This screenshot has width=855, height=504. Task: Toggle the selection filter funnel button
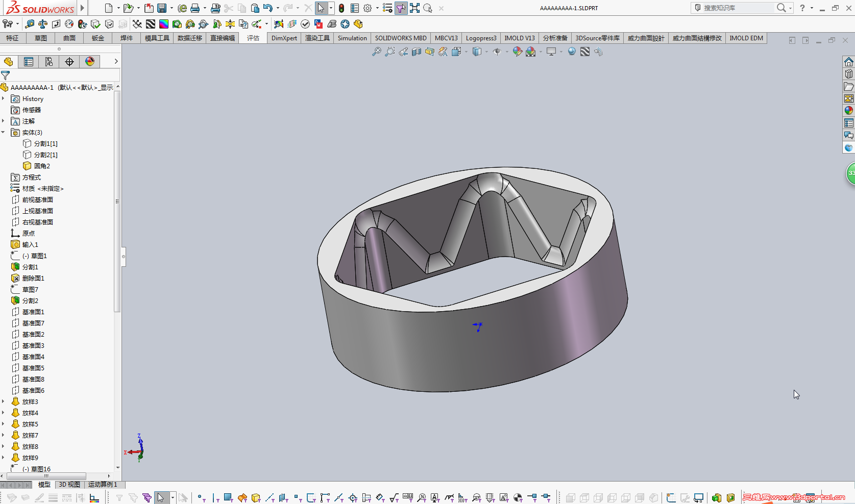(x=401, y=8)
